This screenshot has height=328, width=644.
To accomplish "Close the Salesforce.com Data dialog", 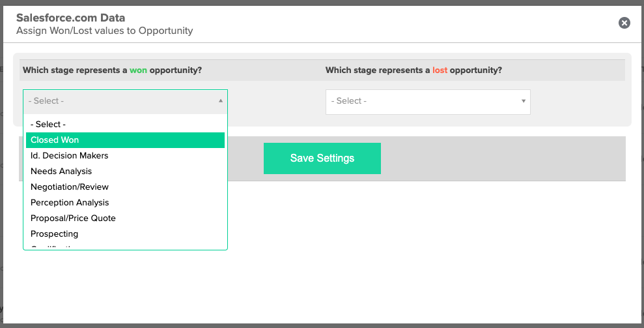I will [x=624, y=23].
